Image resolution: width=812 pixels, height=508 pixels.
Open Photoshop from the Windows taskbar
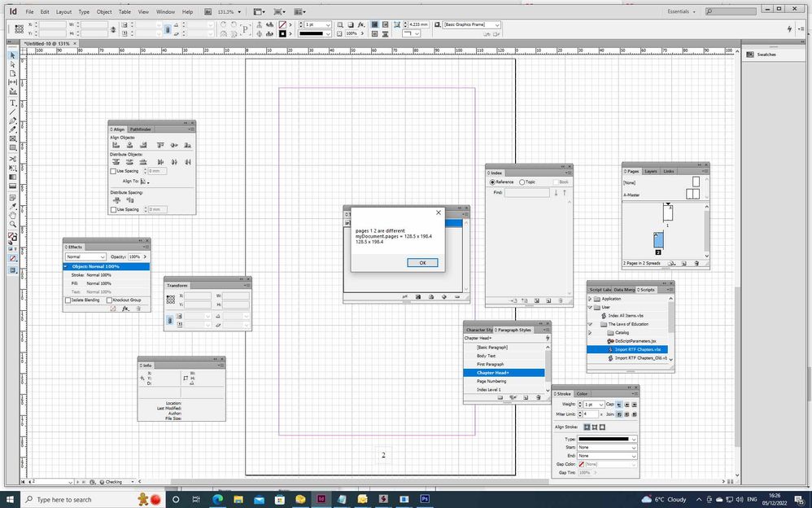[425, 499]
